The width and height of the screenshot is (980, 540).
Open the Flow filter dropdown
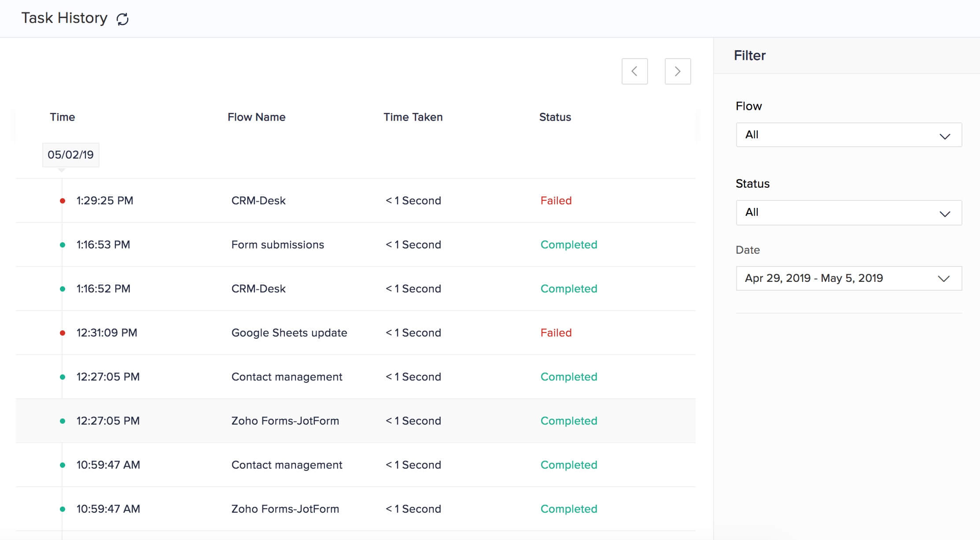click(x=849, y=135)
